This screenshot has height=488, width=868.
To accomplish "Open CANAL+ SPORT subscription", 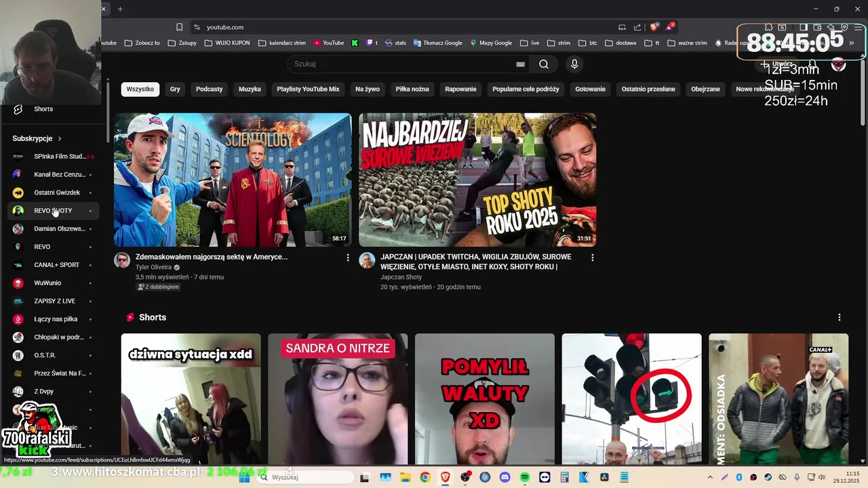I will click(x=53, y=265).
